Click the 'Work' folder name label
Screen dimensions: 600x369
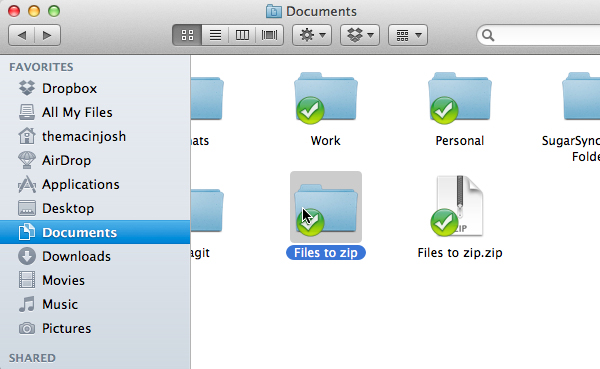click(326, 141)
